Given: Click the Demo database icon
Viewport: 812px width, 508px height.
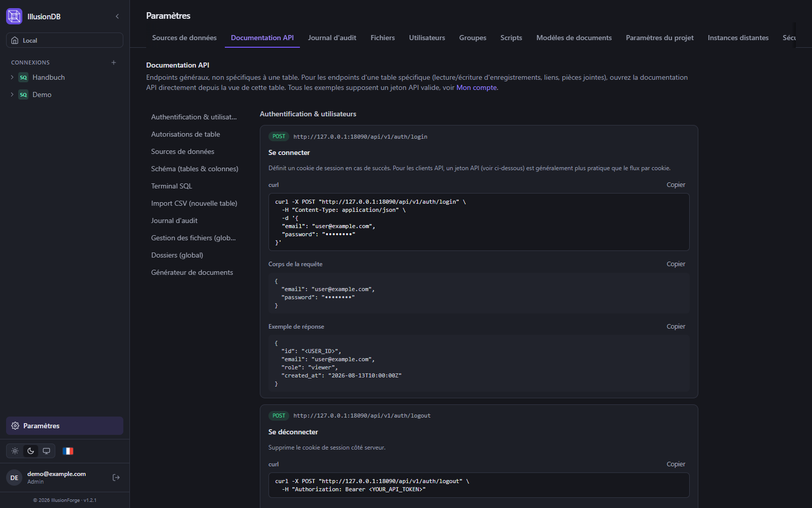Looking at the screenshot, I should pos(23,94).
